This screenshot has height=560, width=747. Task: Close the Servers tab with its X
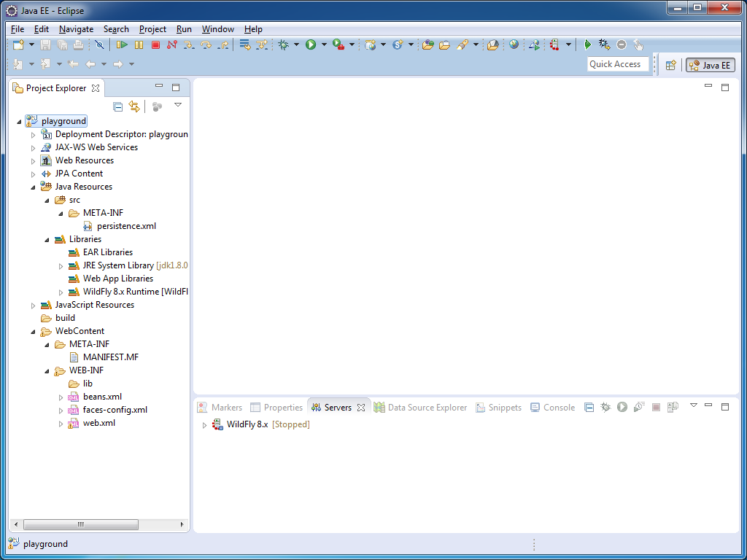(x=361, y=408)
